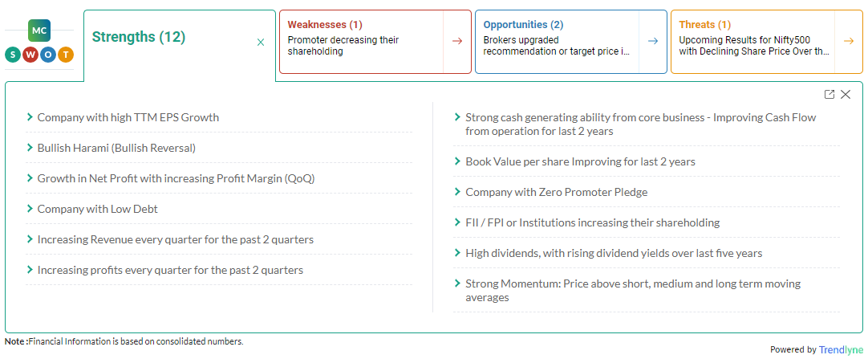This screenshot has height=363, width=868.
Task: Select the Strengths (12) heading
Action: pyautogui.click(x=139, y=37)
